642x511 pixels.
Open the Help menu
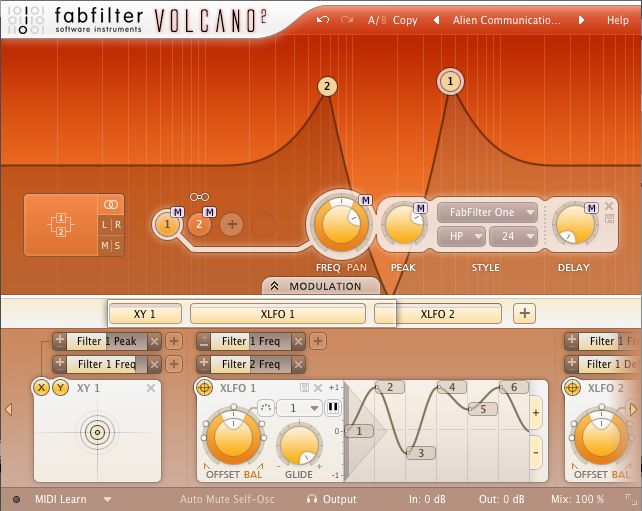coord(617,20)
